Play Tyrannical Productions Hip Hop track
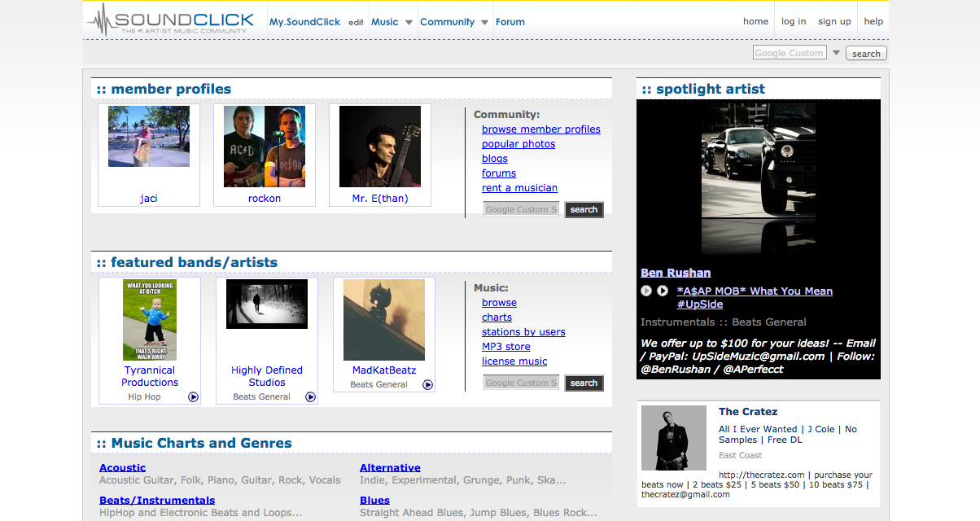 [194, 397]
